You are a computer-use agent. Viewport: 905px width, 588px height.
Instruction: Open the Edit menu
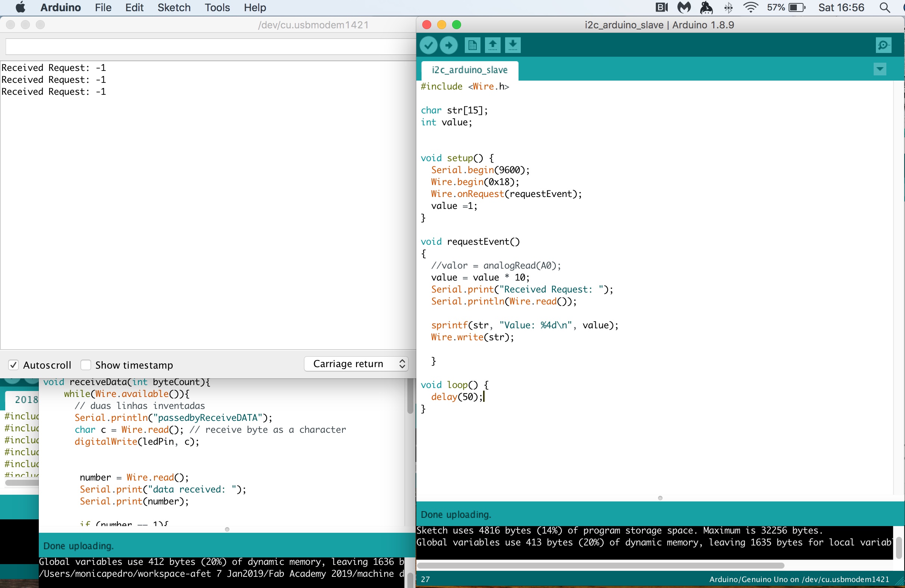tap(134, 7)
